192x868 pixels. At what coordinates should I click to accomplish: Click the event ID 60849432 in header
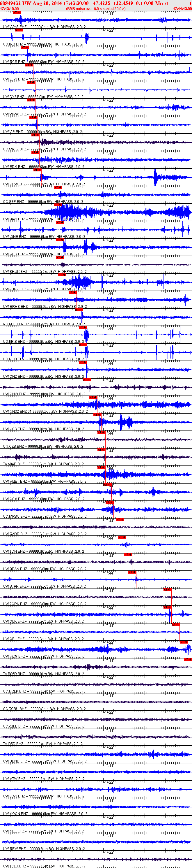tap(10, 3)
